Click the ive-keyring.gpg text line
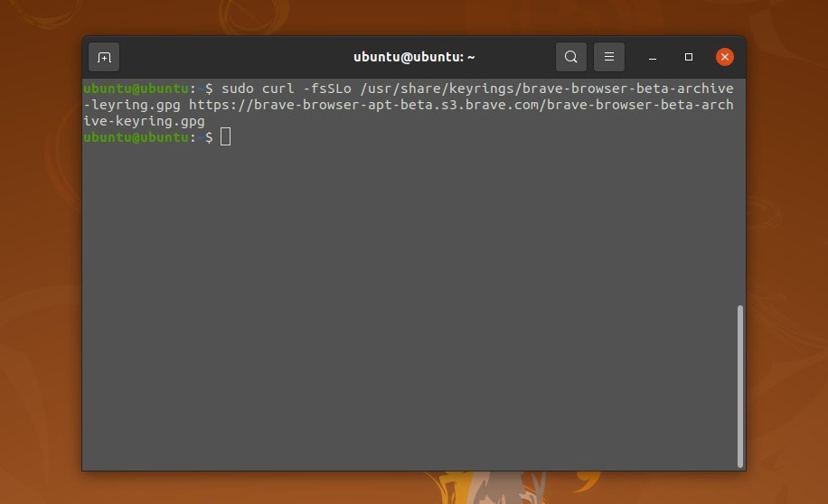The image size is (828, 504). 144,121
